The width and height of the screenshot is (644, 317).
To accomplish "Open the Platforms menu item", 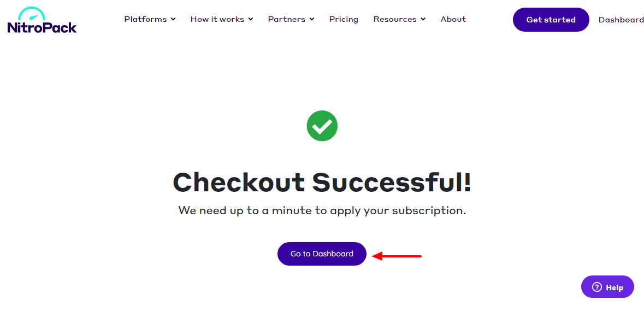I will click(145, 19).
